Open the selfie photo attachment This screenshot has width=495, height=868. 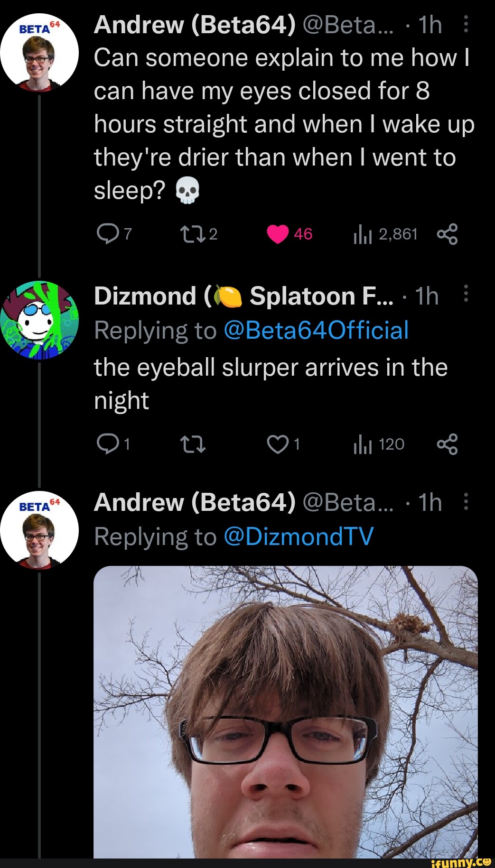click(285, 711)
